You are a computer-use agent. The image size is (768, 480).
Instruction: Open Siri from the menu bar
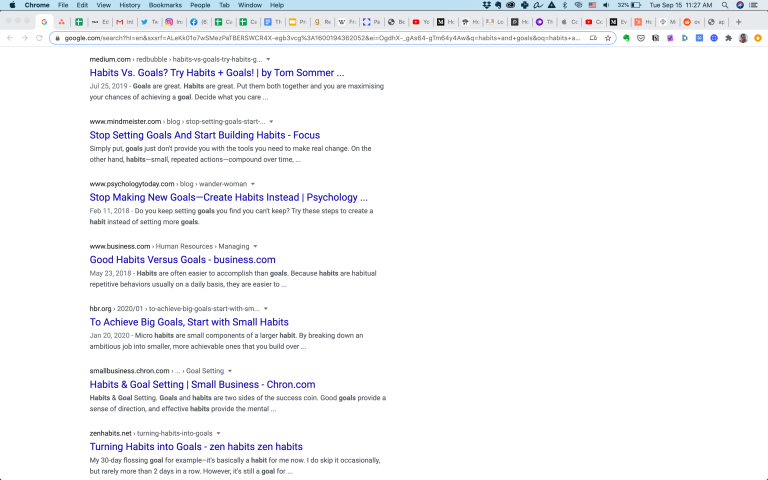click(x=740, y=5)
